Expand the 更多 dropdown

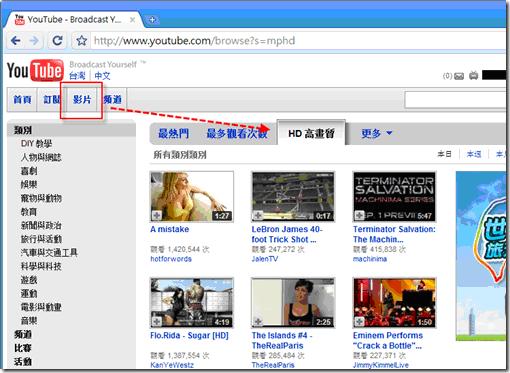[377, 134]
